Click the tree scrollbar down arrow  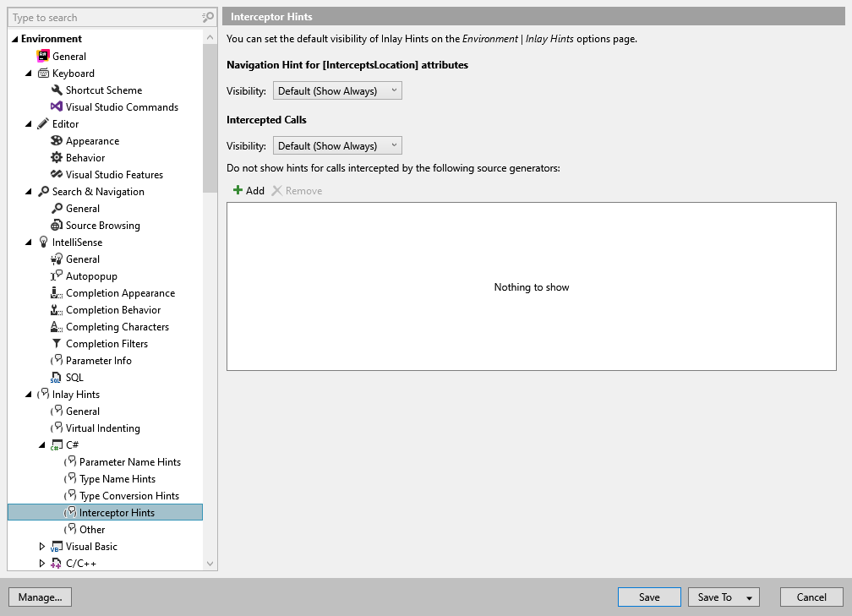210,564
